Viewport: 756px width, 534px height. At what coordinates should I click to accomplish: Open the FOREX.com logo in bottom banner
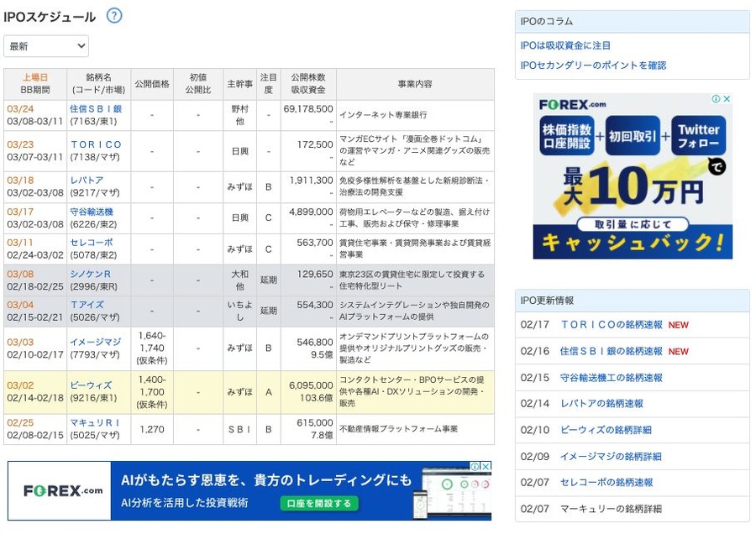pyautogui.click(x=63, y=490)
